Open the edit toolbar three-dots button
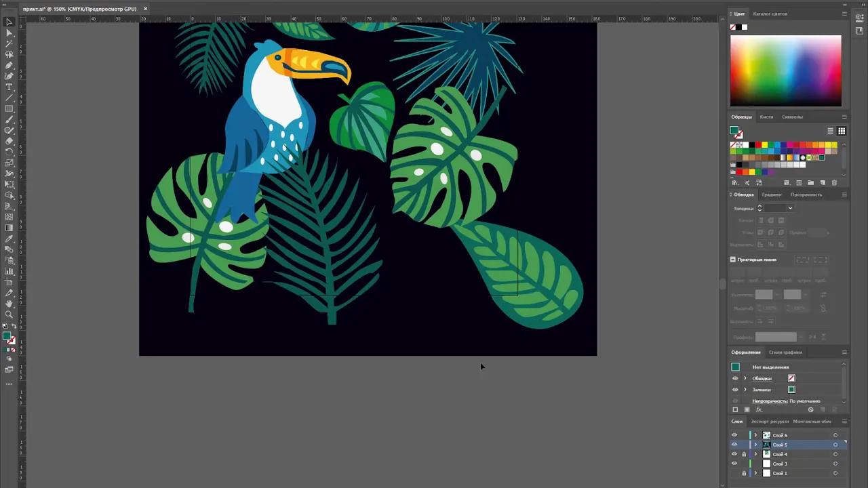The height and width of the screenshot is (488, 868). tap(9, 384)
